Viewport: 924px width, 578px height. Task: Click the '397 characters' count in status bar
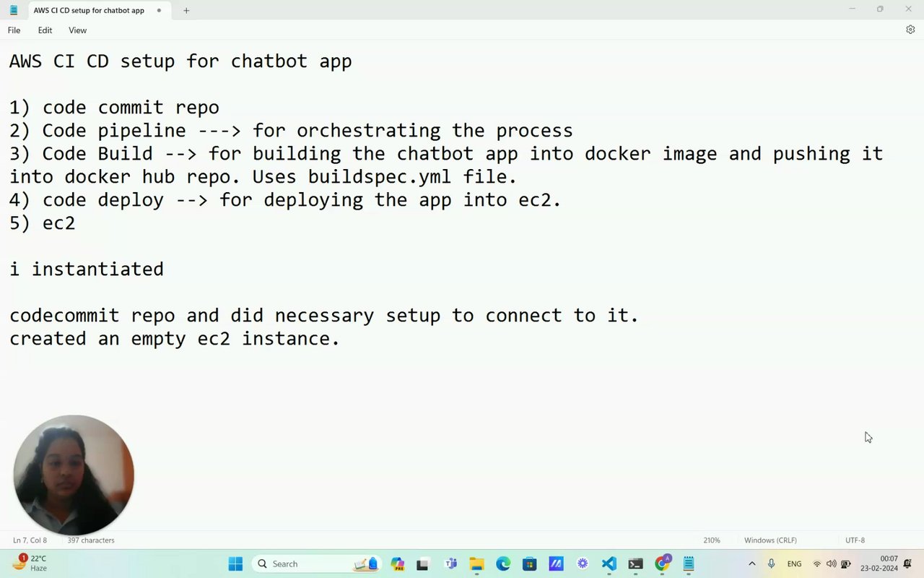tap(91, 540)
